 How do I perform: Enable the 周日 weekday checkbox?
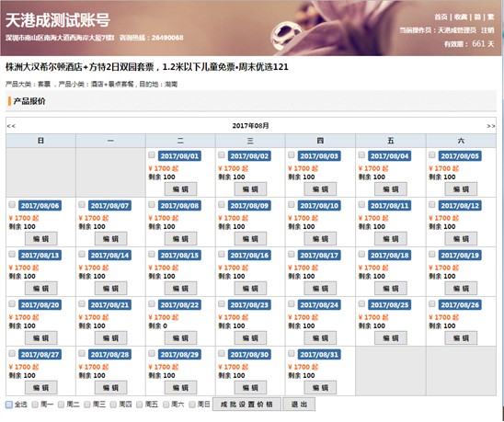point(192,405)
